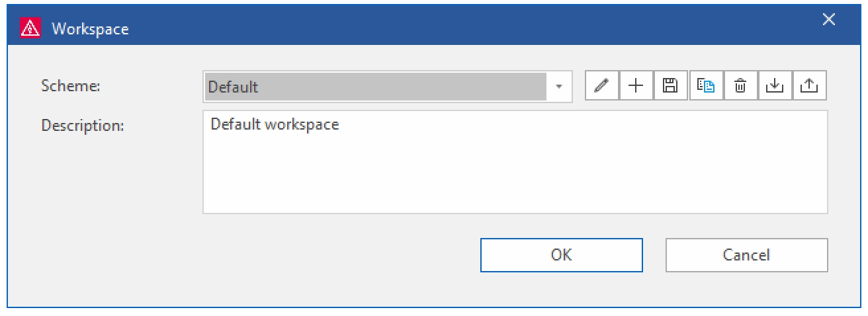Click the Workspace title bar text

90,29
